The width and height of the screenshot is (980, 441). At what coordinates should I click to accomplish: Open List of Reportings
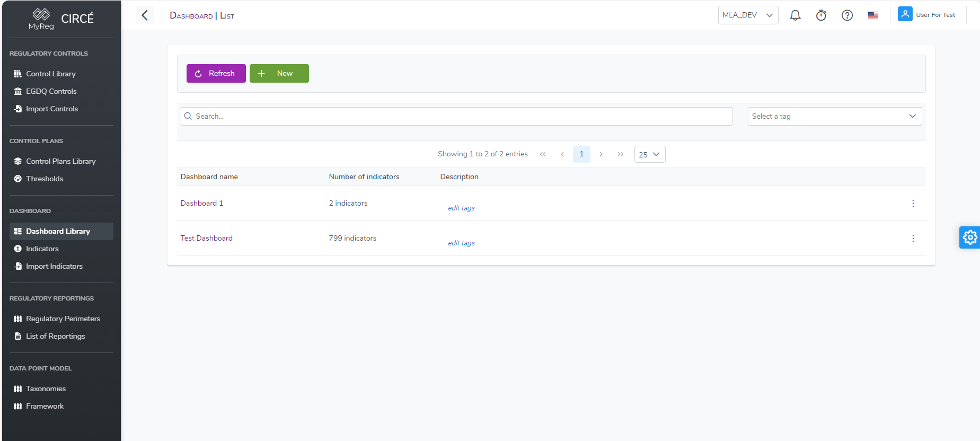point(61,336)
